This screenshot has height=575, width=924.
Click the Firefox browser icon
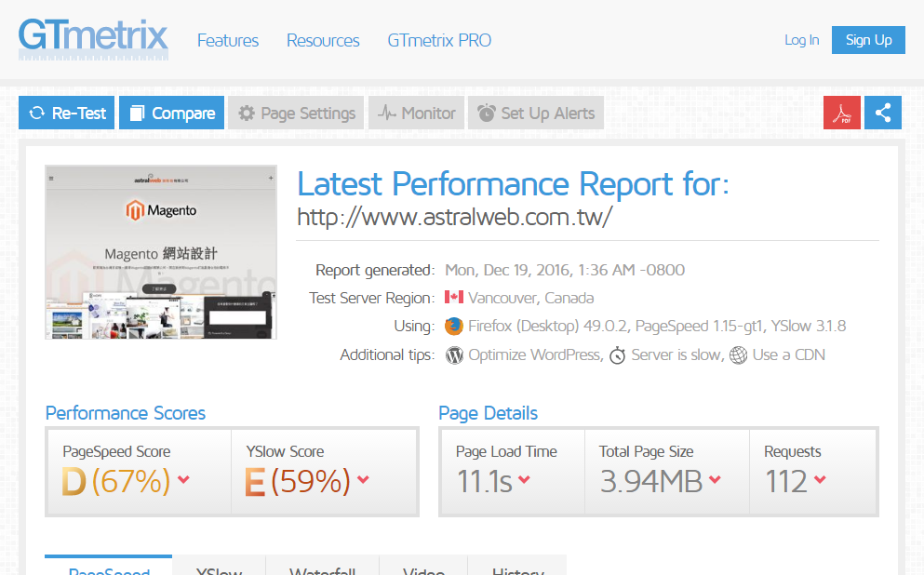coord(454,326)
